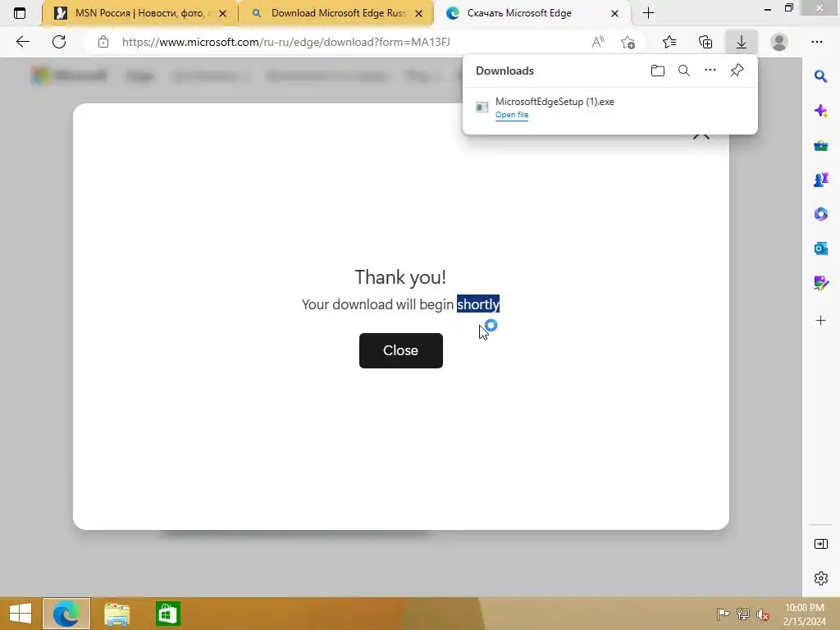The image size is (840, 630).
Task: Open a new tab with plus button
Action: point(648,13)
